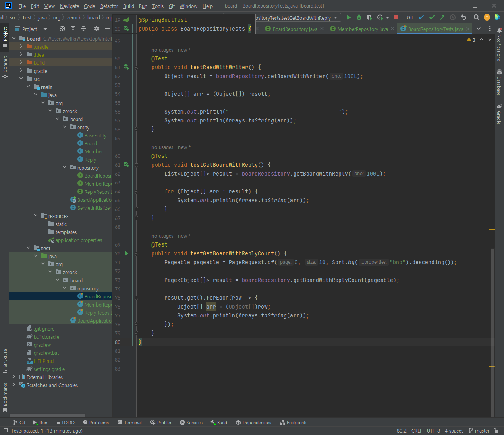The width and height of the screenshot is (504, 435).
Task: Select opened file in Project tree
Action: (62, 29)
